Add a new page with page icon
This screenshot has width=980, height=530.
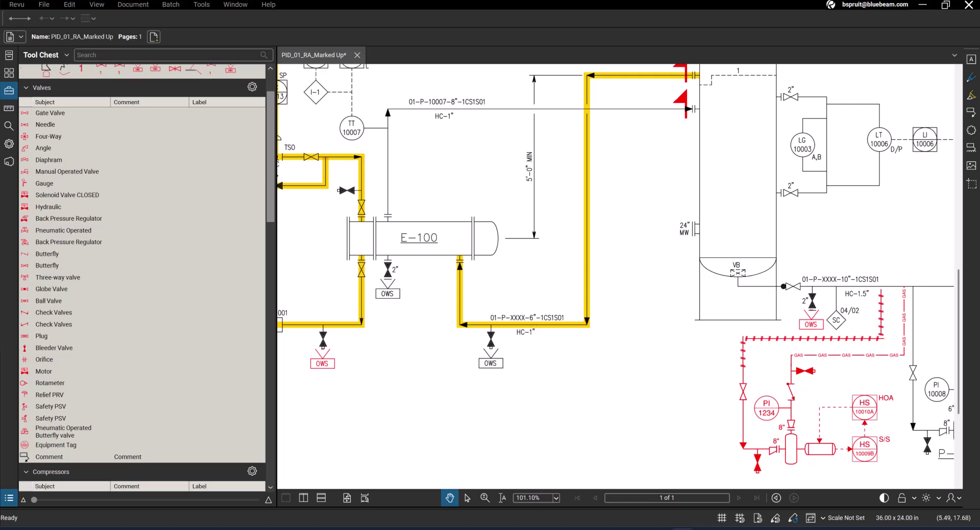click(x=154, y=37)
